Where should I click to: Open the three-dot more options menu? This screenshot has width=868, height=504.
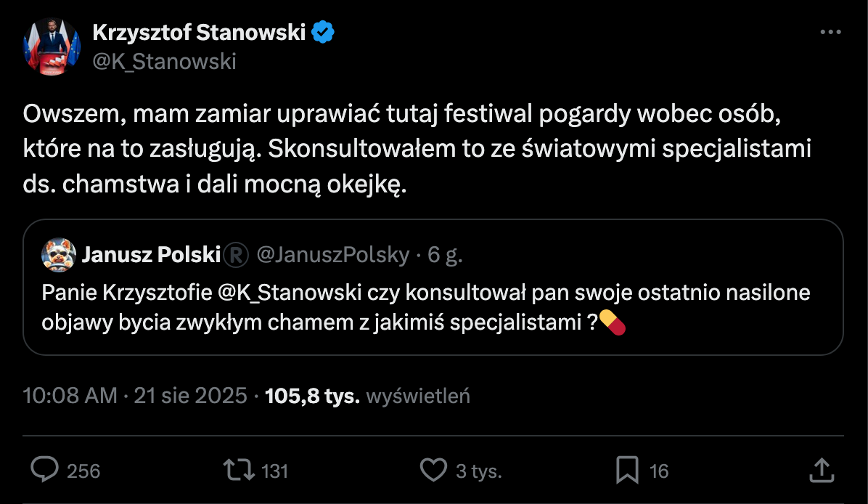click(x=830, y=33)
